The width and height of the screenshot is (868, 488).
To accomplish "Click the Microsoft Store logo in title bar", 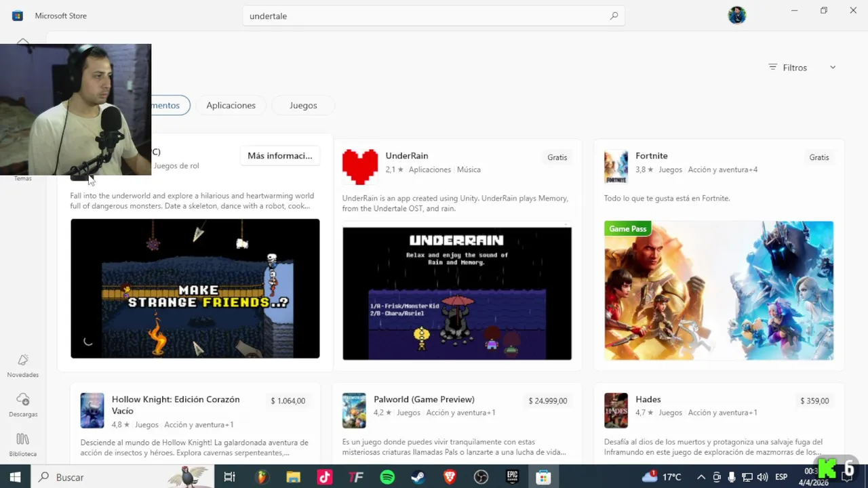I will pos(18,16).
